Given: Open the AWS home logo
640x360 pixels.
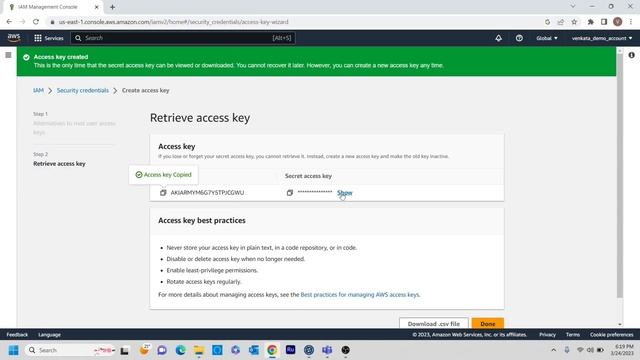Looking at the screenshot, I should [x=14, y=38].
